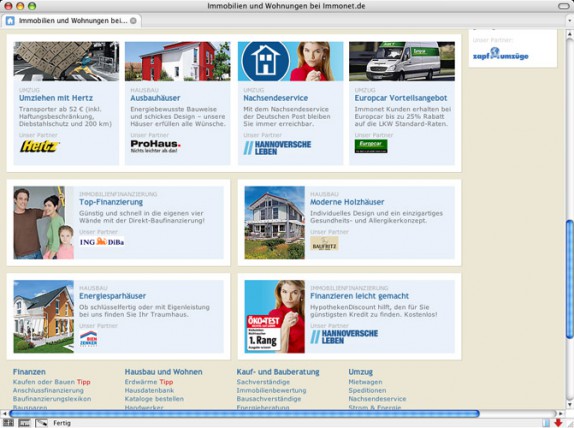
Task: Click the Europcar van image
Action: 402,61
